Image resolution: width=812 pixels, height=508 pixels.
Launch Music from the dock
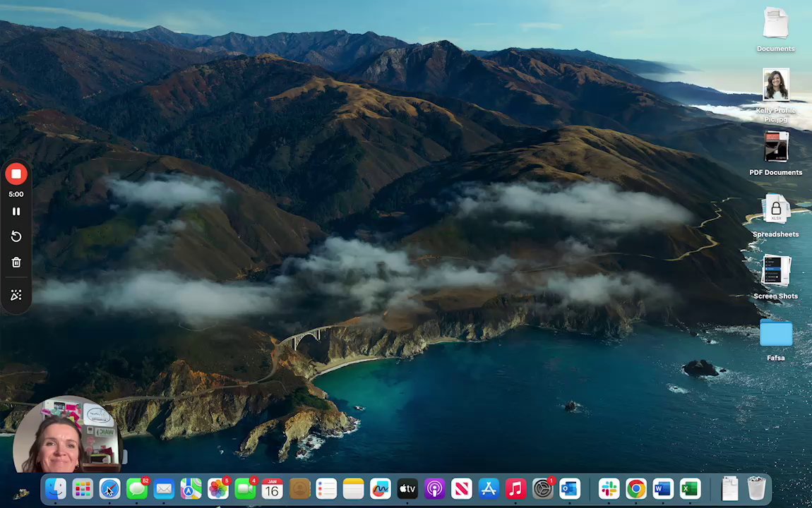pyautogui.click(x=515, y=488)
